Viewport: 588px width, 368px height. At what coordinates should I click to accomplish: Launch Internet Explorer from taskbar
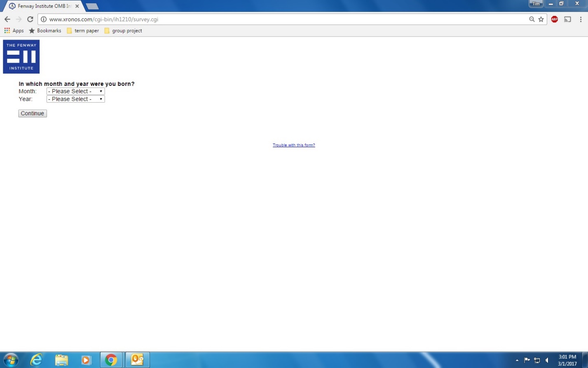(36, 360)
